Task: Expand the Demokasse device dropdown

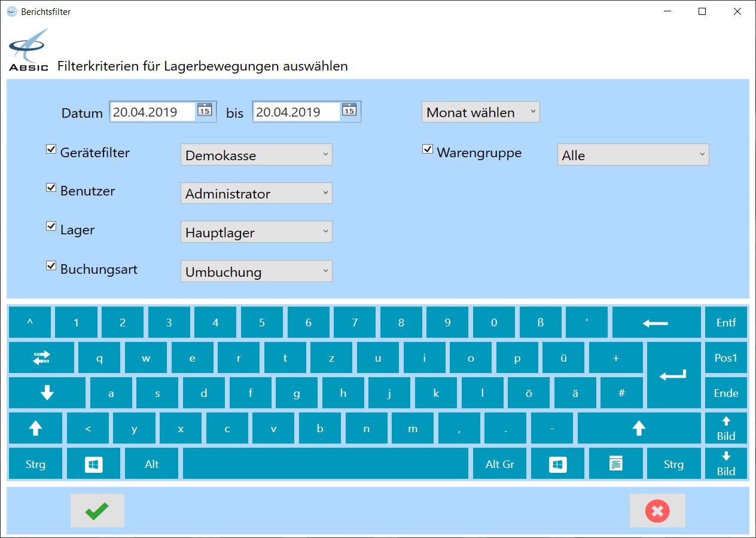Action: 256,155
